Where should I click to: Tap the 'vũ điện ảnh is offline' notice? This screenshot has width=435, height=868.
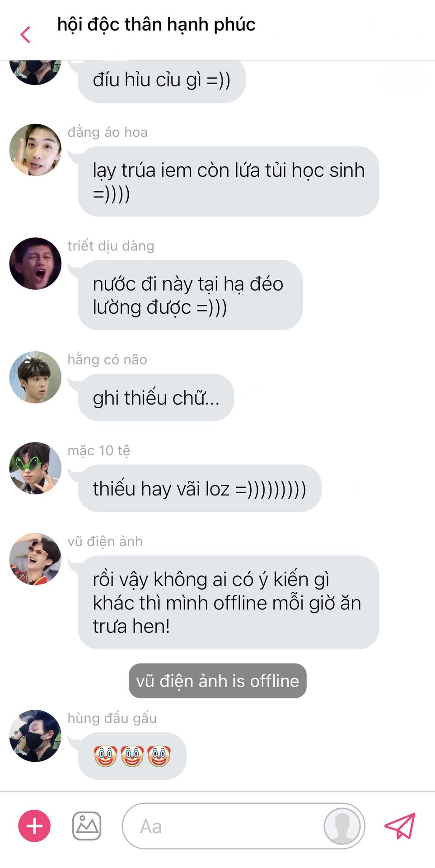pos(217,681)
